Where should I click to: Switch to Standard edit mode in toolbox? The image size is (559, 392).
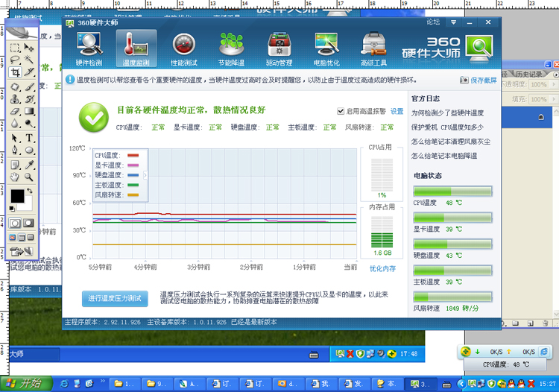[x=15, y=223]
